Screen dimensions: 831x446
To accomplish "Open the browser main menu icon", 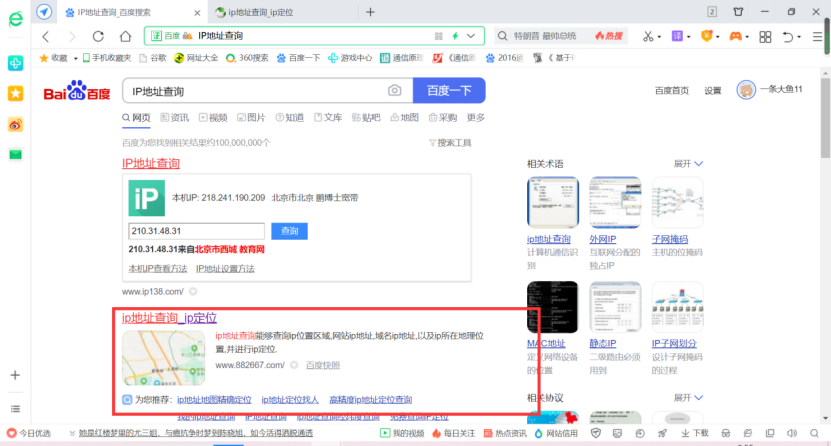I will 817,37.
